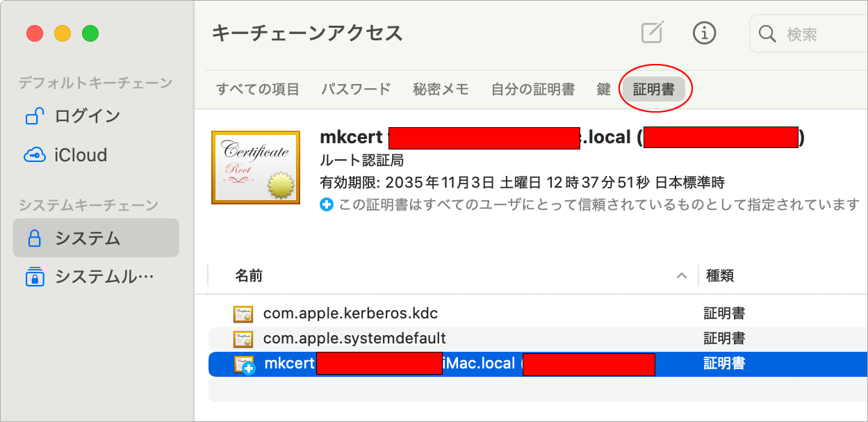Image resolution: width=868 pixels, height=422 pixels.
Task: Select the ログイン keychain in sidebar
Action: pos(87,116)
